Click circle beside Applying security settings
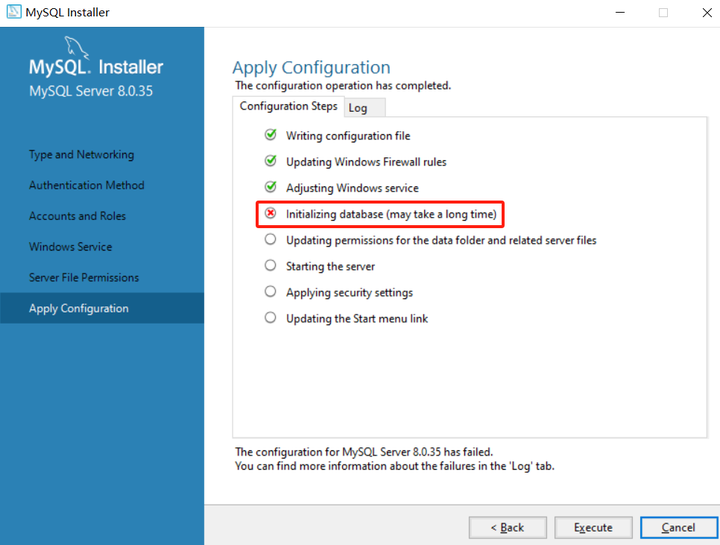 point(270,292)
